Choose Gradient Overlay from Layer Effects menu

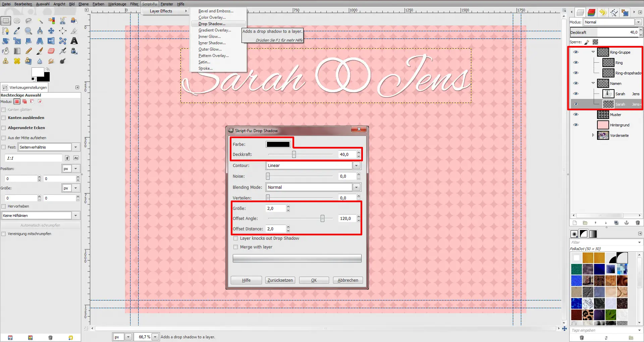coord(215,30)
